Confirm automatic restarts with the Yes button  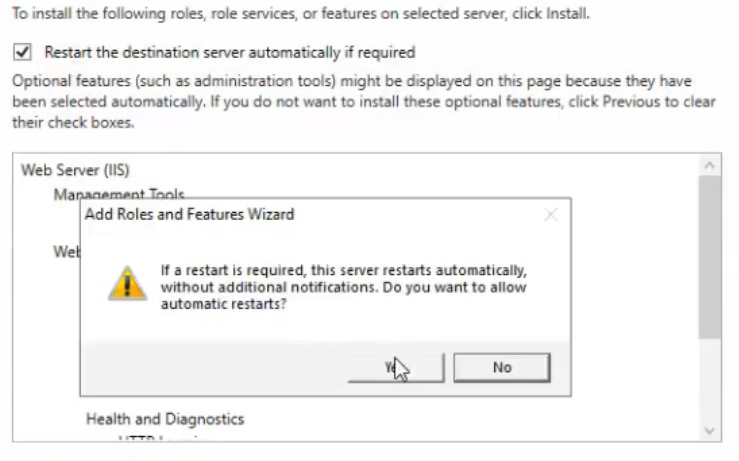click(x=396, y=368)
